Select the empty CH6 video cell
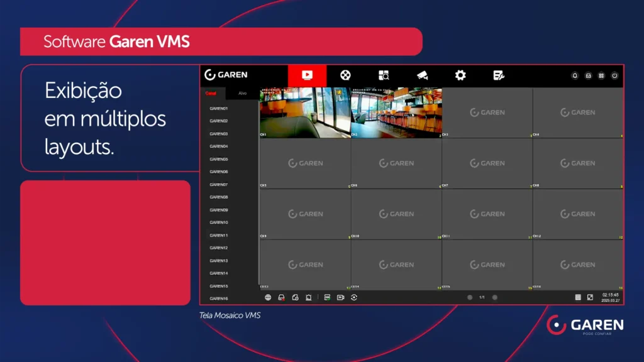This screenshot has width=644, height=362. pos(396,163)
